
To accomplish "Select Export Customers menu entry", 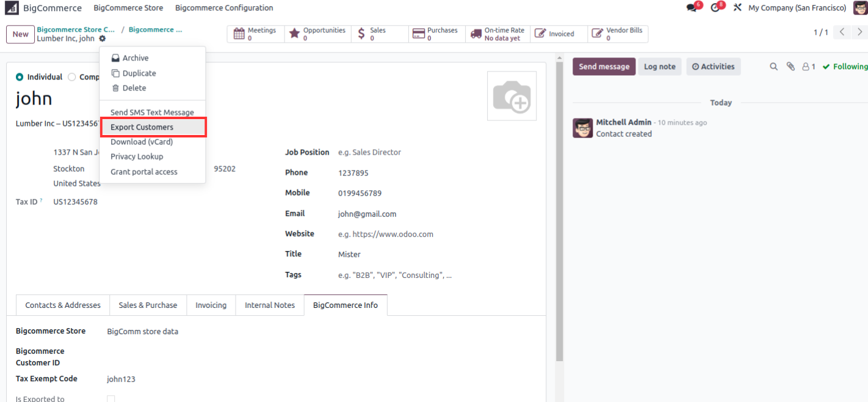I will 153,127.
